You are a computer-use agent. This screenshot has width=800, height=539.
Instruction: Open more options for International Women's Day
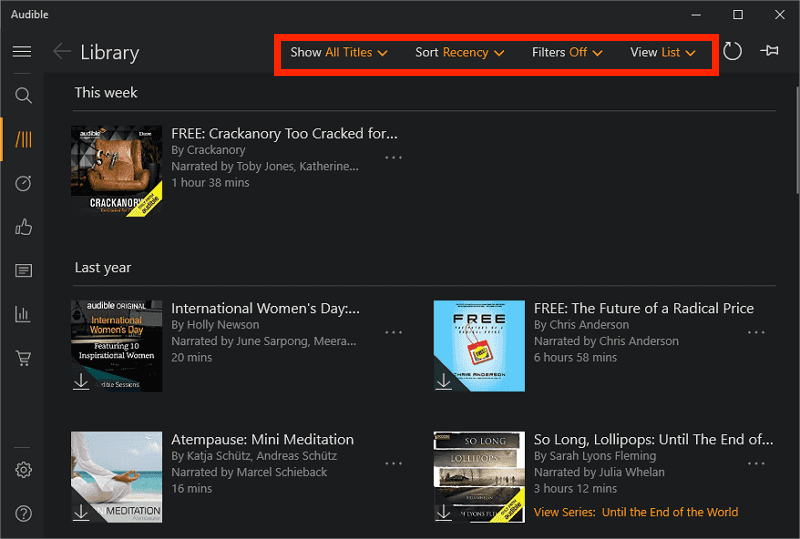393,332
